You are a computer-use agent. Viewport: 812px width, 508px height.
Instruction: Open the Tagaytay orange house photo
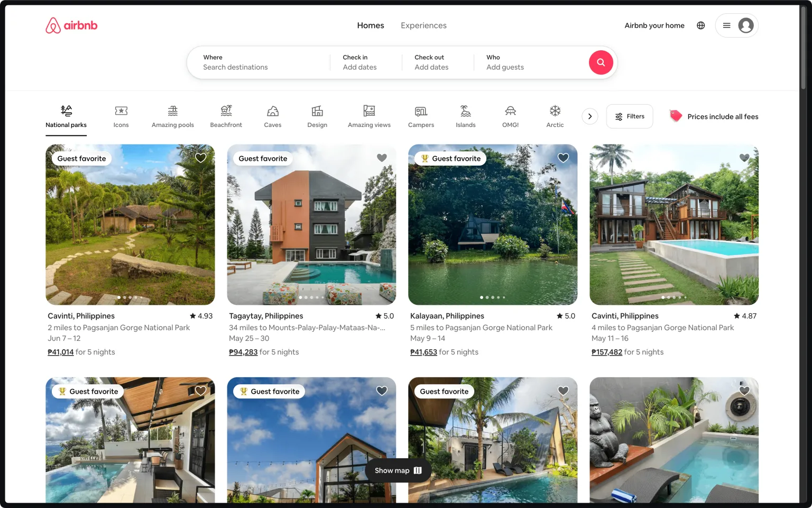point(311,225)
